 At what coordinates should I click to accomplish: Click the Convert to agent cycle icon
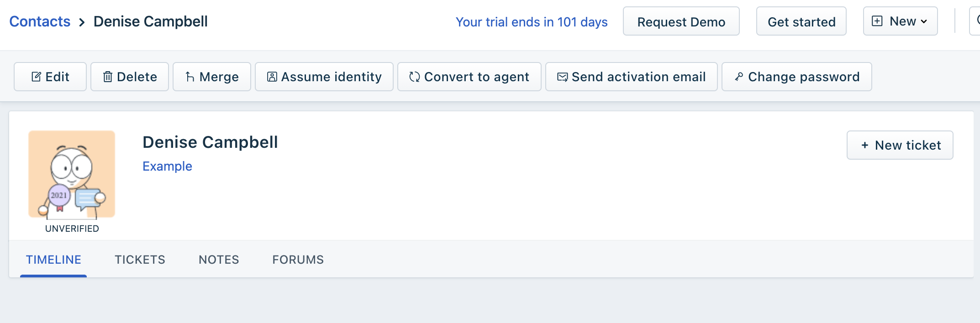415,77
